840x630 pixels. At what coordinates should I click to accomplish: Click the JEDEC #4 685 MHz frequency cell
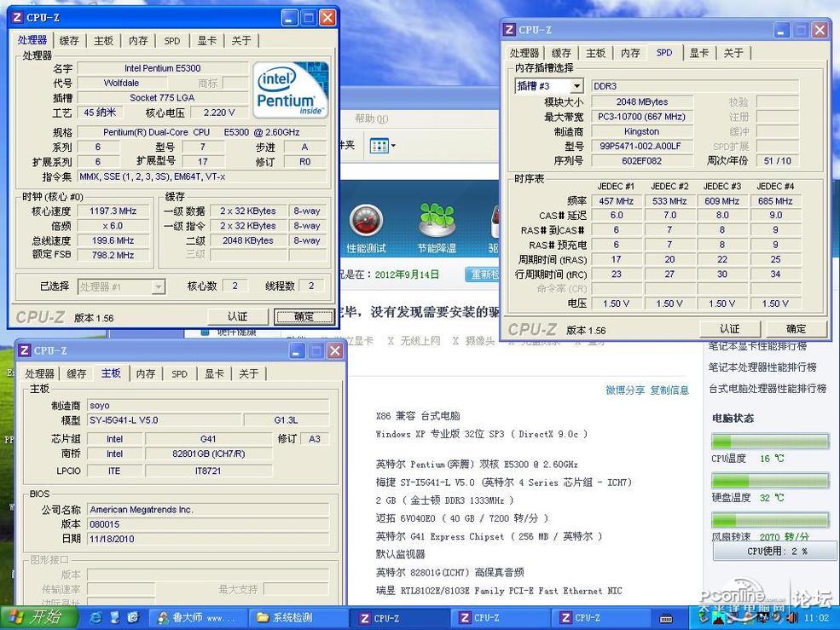(775, 201)
